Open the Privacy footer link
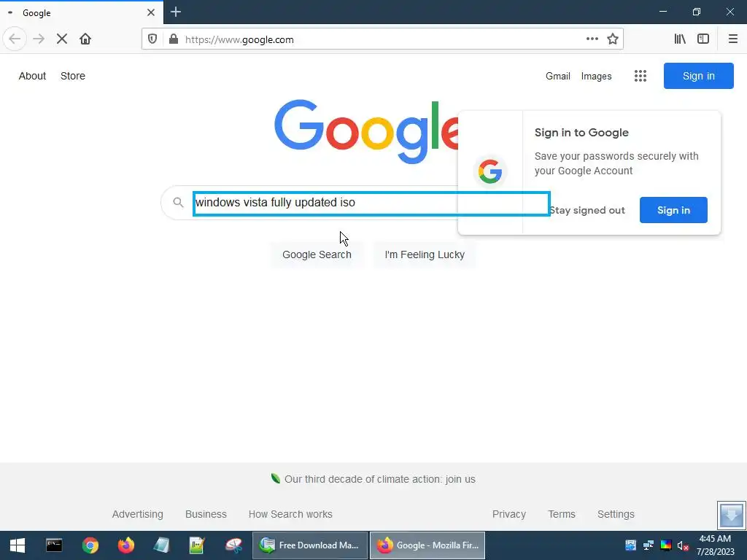747x560 pixels. (x=508, y=514)
